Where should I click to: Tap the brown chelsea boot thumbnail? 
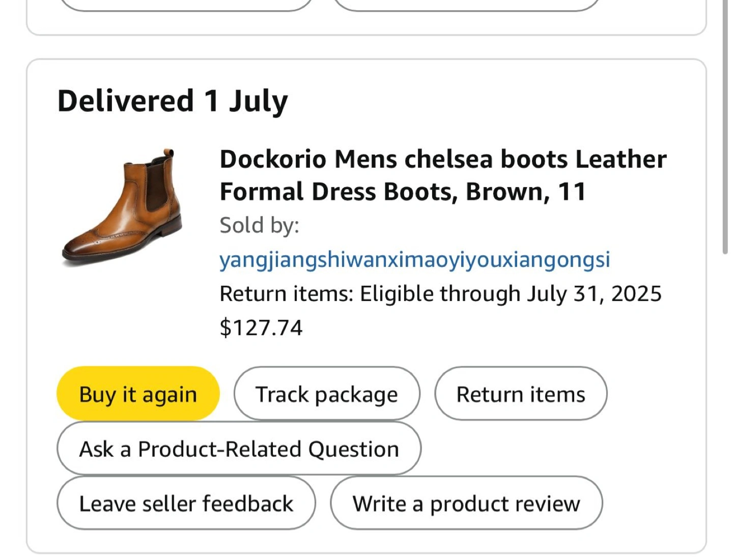(x=122, y=208)
